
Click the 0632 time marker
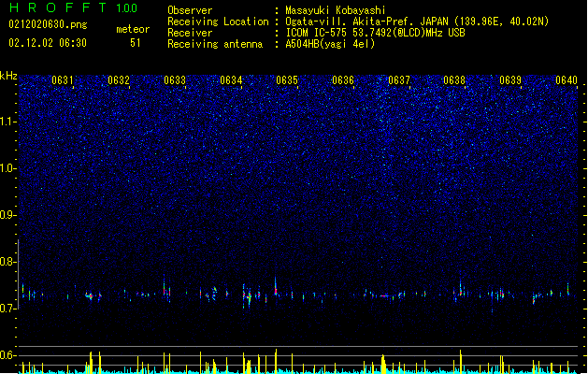pyautogui.click(x=119, y=80)
